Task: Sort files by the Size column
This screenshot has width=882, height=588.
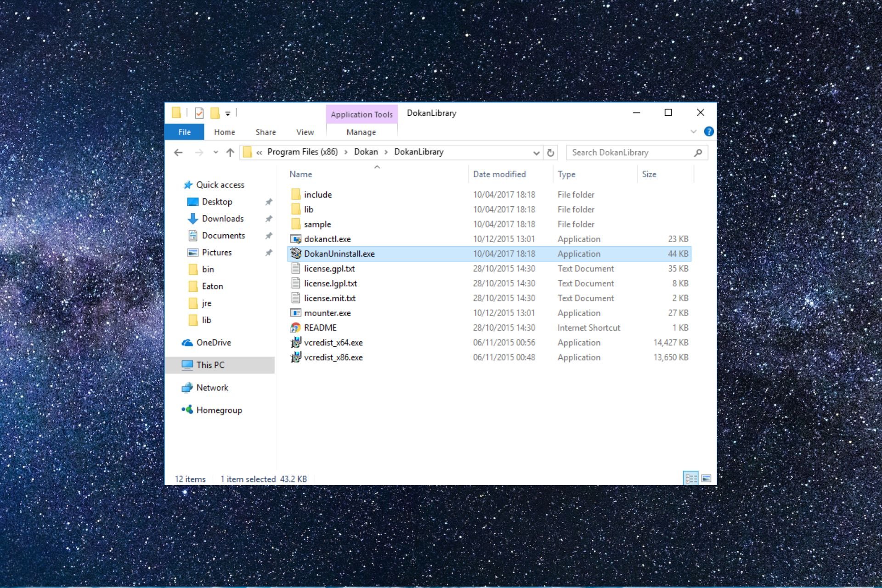Action: coord(649,174)
